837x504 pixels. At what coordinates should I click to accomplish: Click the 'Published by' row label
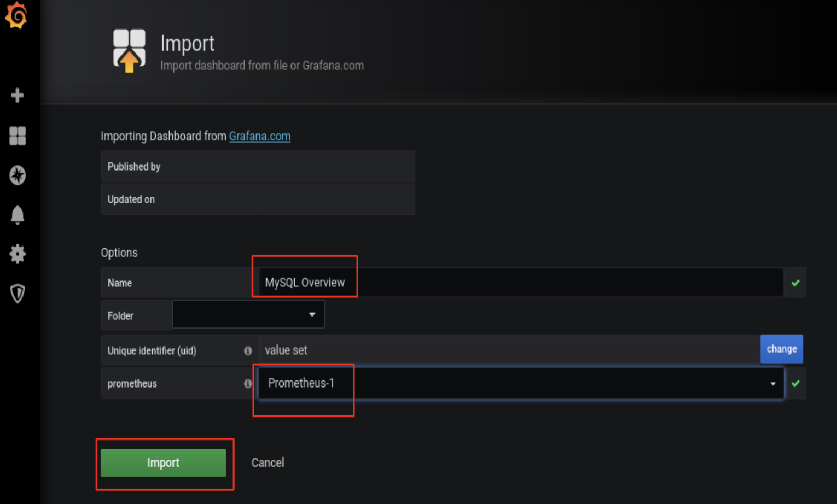134,167
